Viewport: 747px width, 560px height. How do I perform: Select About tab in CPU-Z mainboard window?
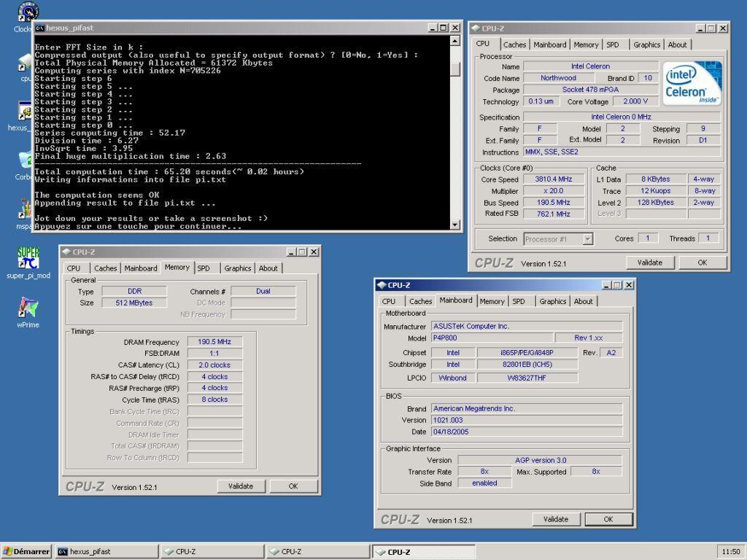pyautogui.click(x=583, y=301)
